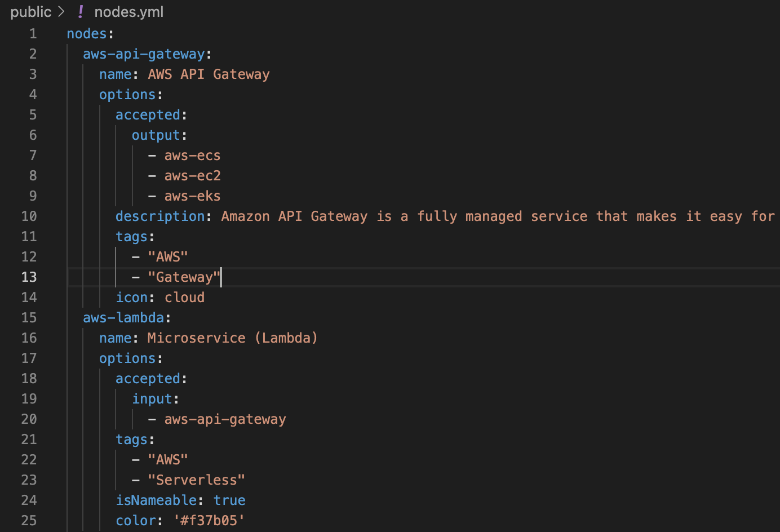Click line number 1 in the gutter
The height and width of the screenshot is (532, 780).
tap(33, 34)
